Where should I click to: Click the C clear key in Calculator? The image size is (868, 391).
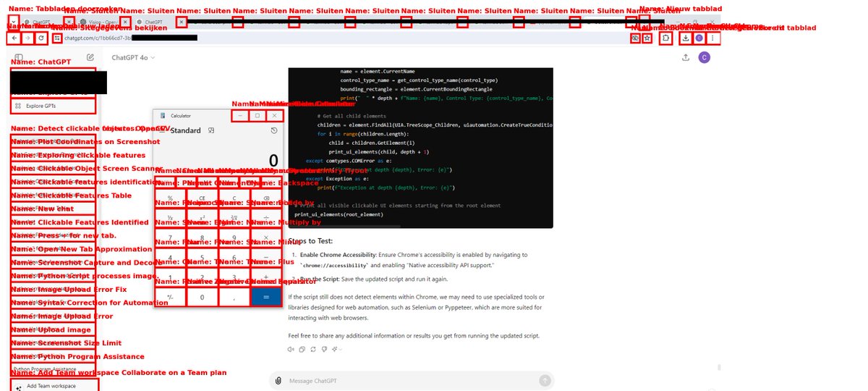pyautogui.click(x=234, y=198)
